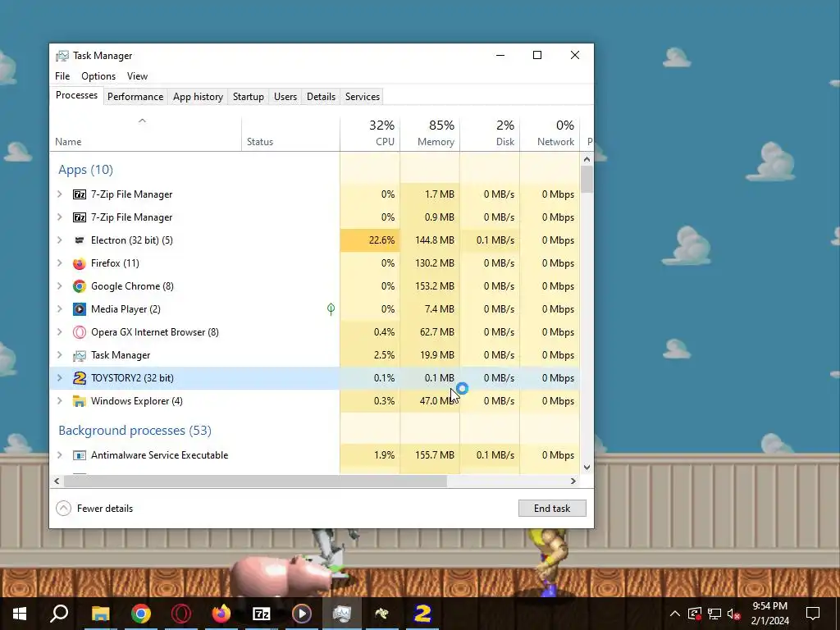Click the Firefox process icon in the list
840x630 pixels.
80,263
